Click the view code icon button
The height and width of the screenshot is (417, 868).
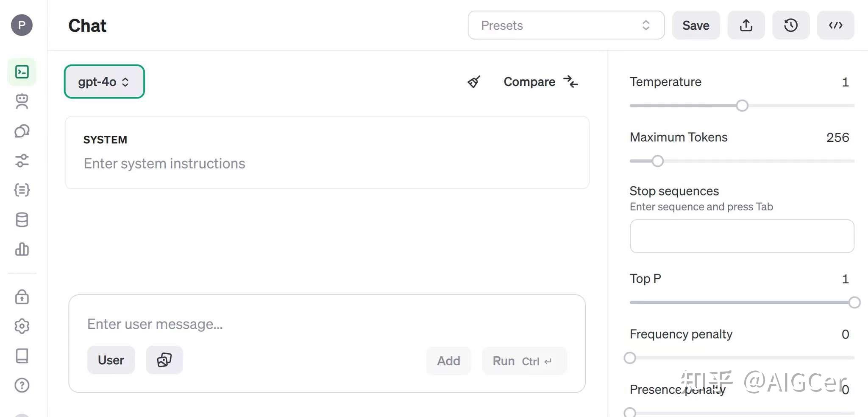click(835, 25)
